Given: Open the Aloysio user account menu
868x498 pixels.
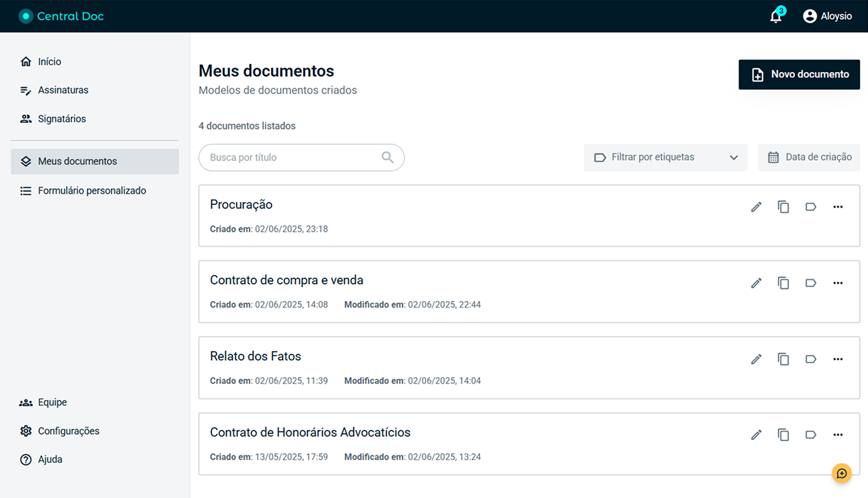Looking at the screenshot, I should click(827, 17).
